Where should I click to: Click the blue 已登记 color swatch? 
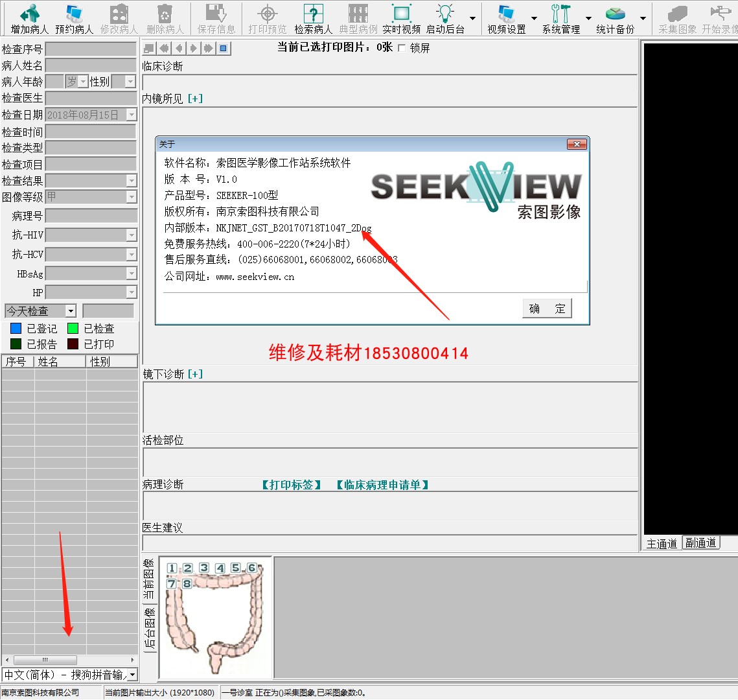[16, 329]
